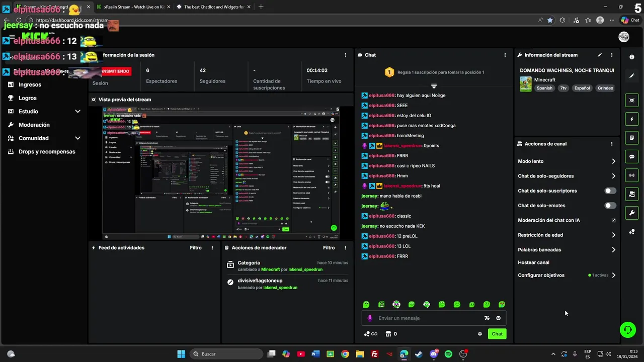The width and height of the screenshot is (644, 362).
Task: Open the Chat panel three-dot menu
Action: pos(505,55)
